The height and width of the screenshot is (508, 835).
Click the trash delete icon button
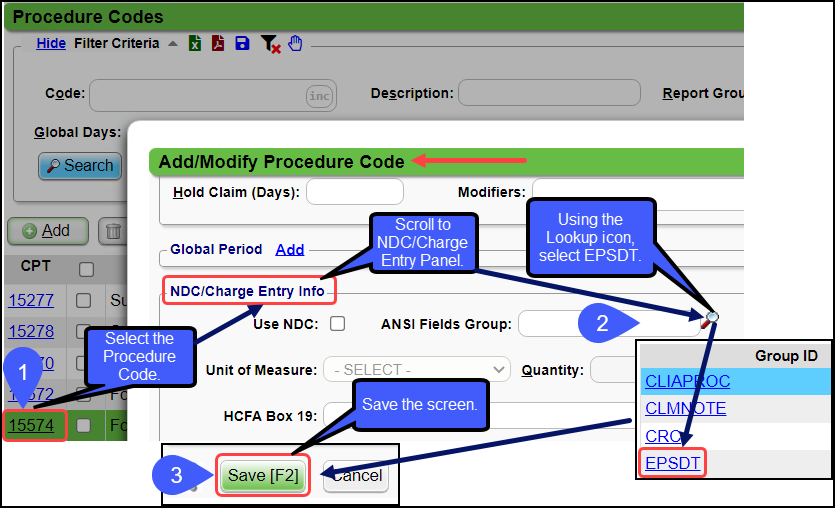[x=113, y=231]
